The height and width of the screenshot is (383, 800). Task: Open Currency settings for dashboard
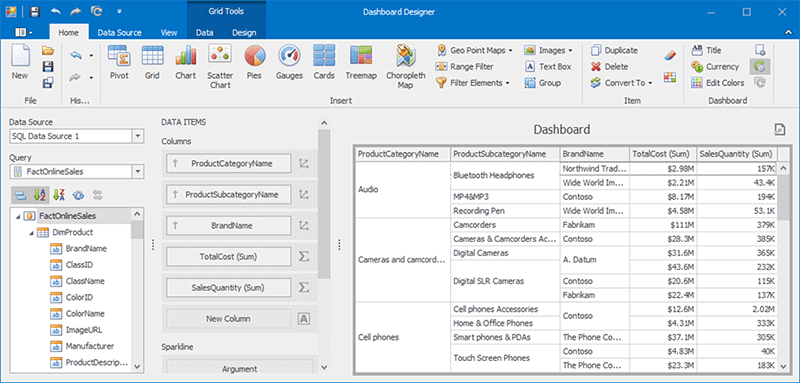(715, 67)
